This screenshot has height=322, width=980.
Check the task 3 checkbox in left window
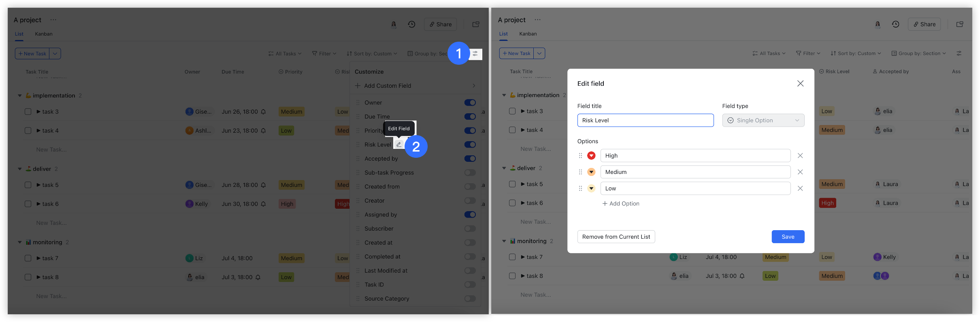(x=28, y=112)
